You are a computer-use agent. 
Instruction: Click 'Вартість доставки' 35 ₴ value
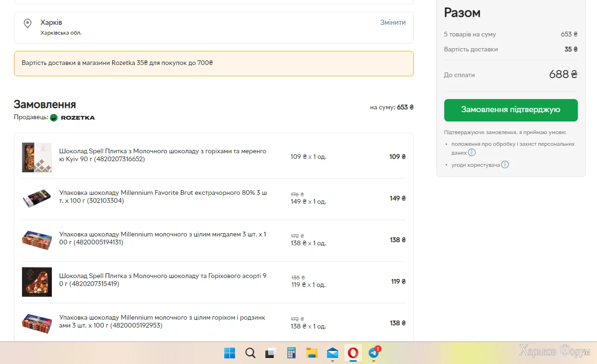click(571, 49)
